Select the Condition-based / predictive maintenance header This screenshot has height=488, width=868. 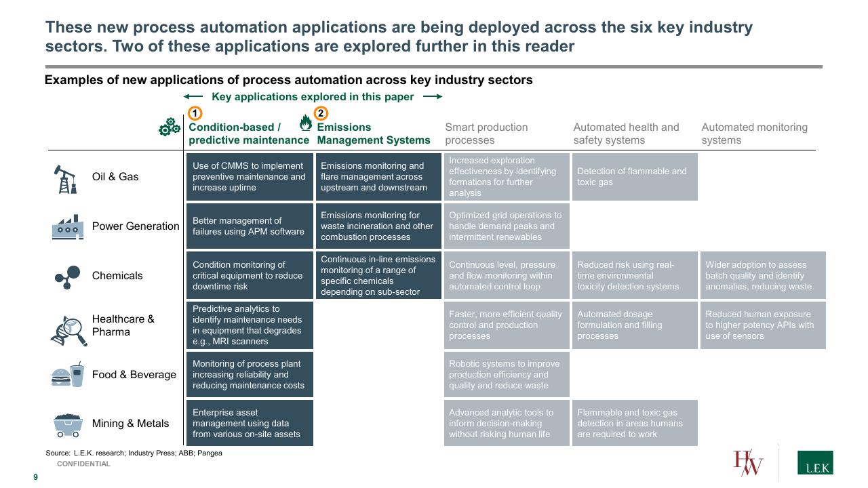(x=248, y=134)
